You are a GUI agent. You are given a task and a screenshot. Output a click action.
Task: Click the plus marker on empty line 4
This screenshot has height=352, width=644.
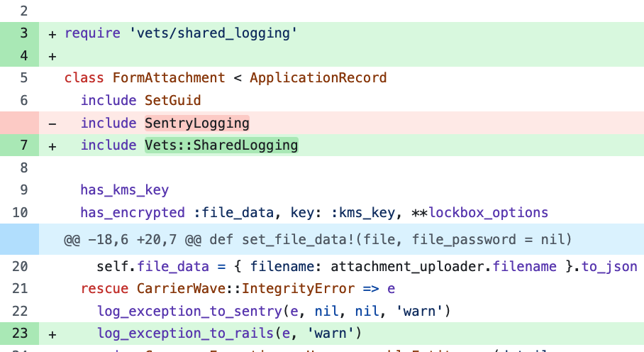pyautogui.click(x=52, y=56)
